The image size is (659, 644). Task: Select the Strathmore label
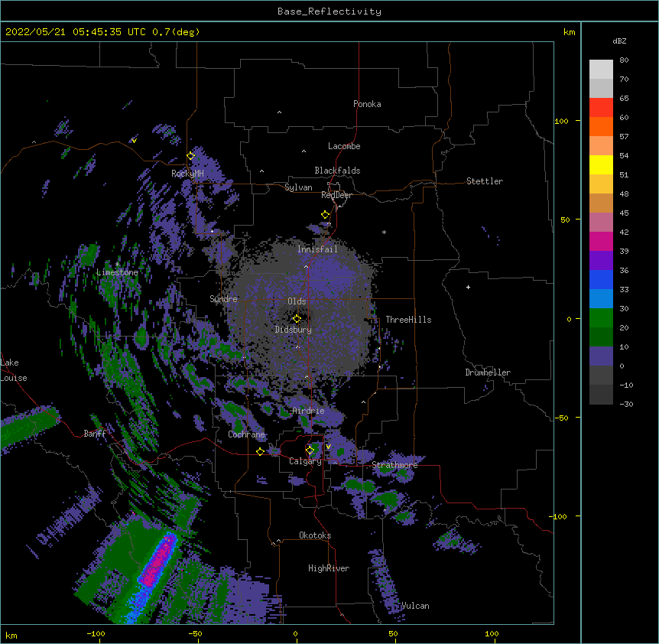395,465
